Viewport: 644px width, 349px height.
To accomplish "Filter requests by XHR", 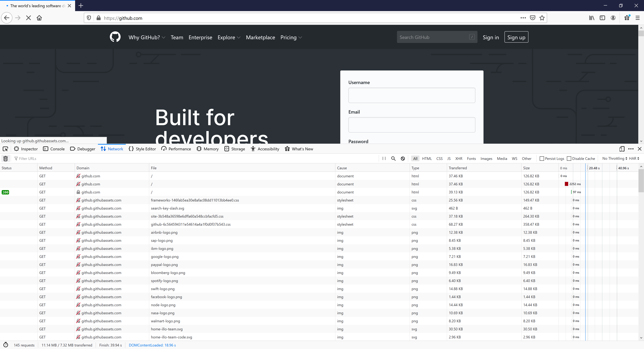I will (x=459, y=159).
